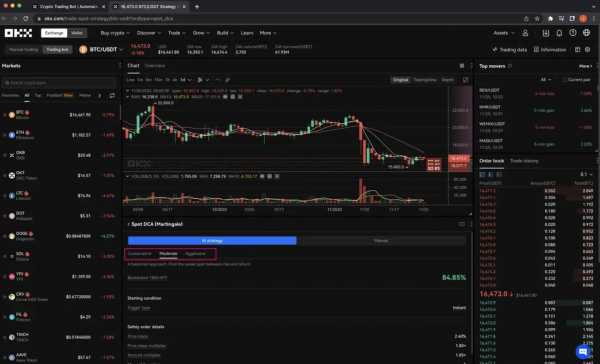Open the Trade history tab

[524, 161]
